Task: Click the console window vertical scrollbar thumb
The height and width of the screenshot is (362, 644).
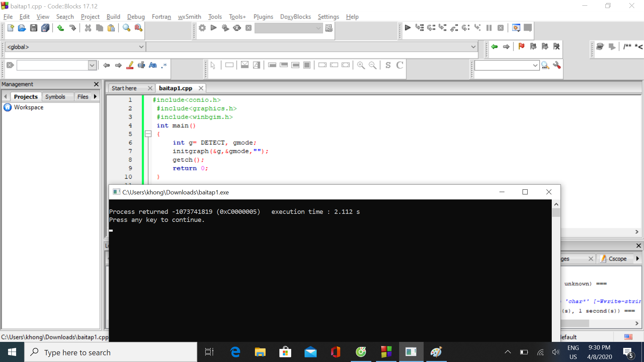Action: [x=556, y=213]
